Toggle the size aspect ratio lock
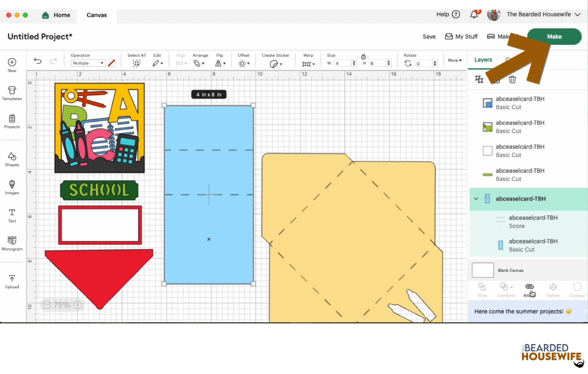 tap(363, 56)
